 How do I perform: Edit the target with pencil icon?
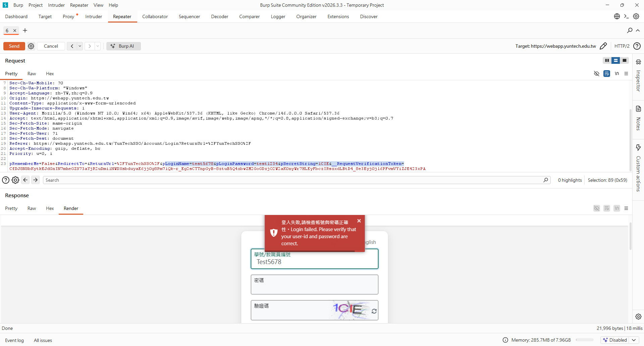603,46
